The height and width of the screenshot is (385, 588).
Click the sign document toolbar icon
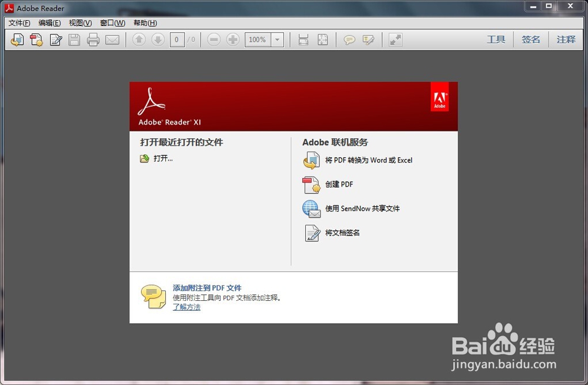click(56, 39)
